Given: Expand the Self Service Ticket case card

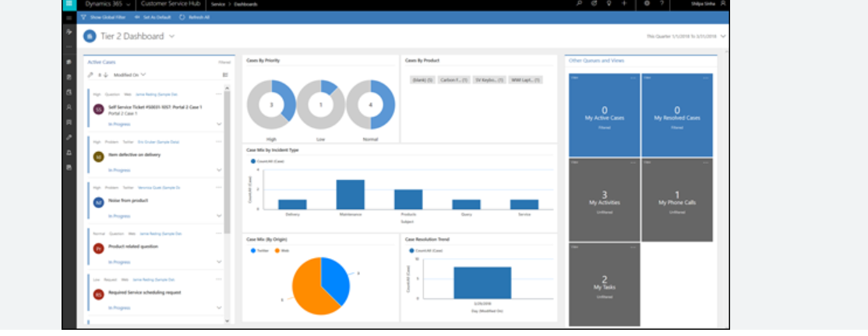Looking at the screenshot, I should tap(219, 124).
